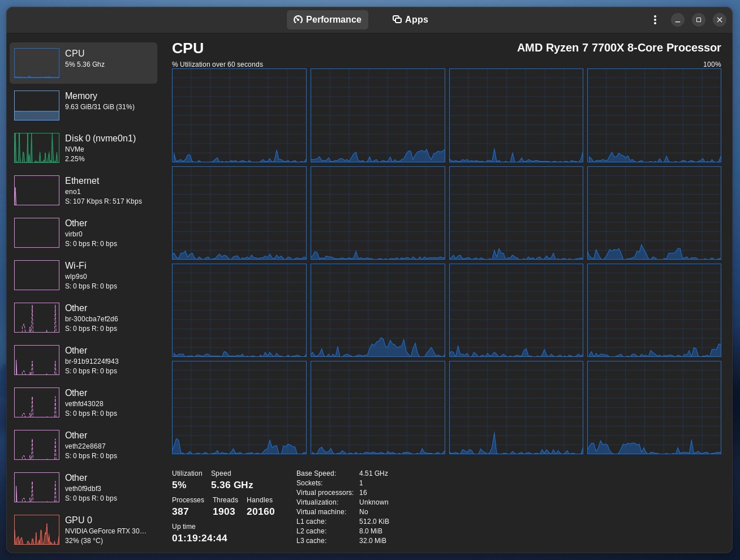This screenshot has width=740, height=560.
Task: Select the Disk 0 nvme0n1 graph thumbnail
Action: click(37, 148)
